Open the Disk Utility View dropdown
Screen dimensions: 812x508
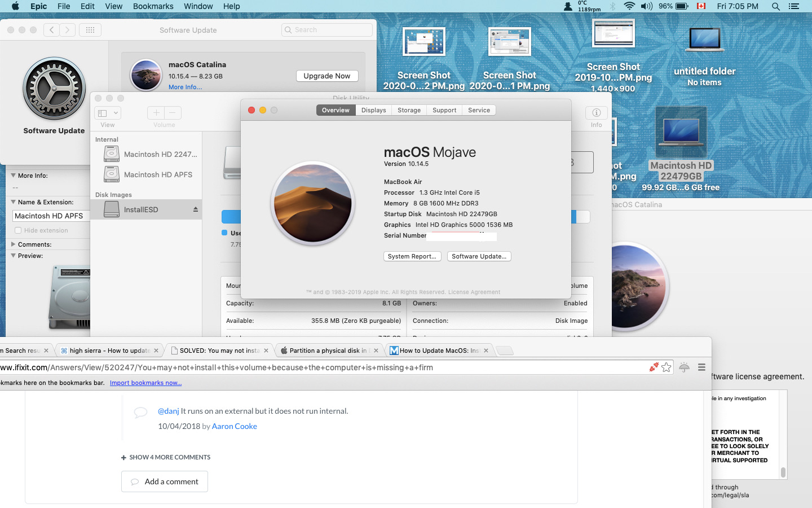click(108, 113)
